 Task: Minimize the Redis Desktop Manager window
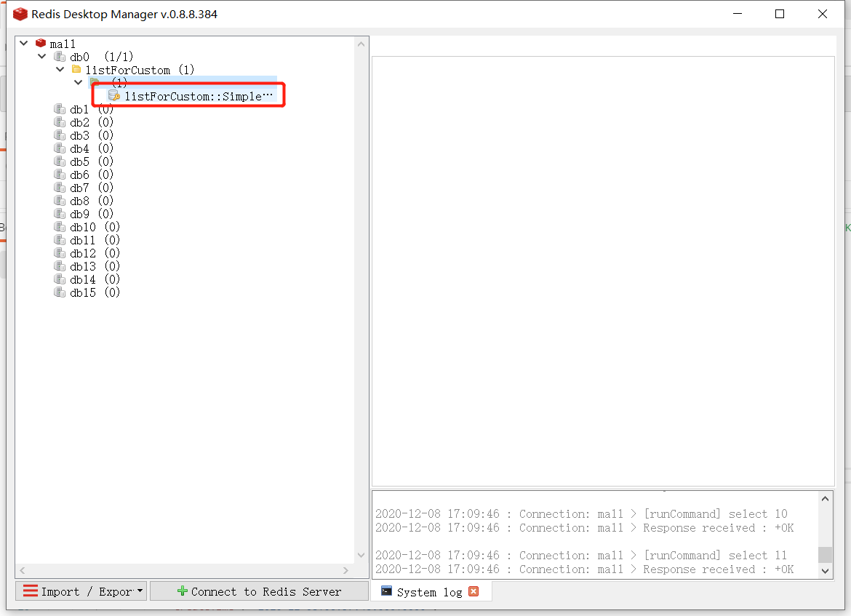point(737,14)
